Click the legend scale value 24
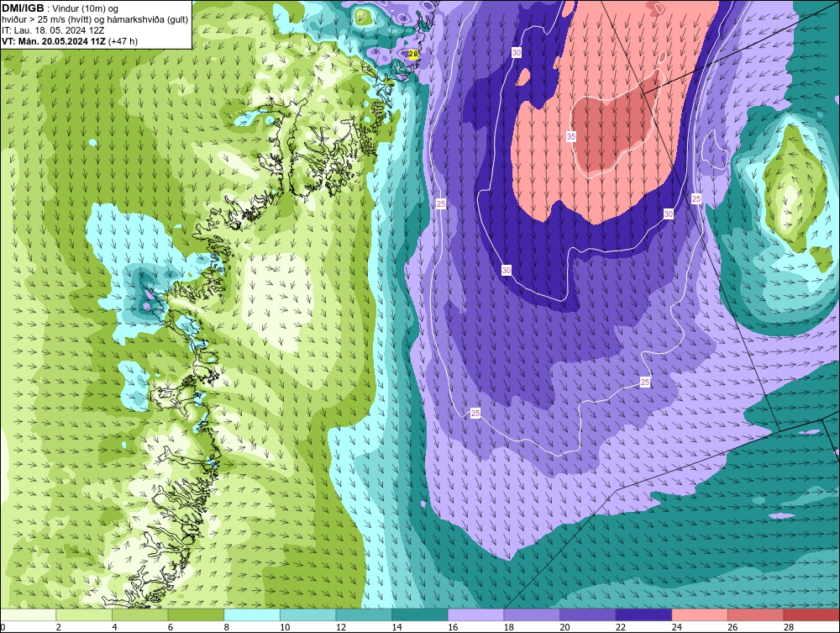This screenshot has height=633, width=840. pyautogui.click(x=676, y=627)
